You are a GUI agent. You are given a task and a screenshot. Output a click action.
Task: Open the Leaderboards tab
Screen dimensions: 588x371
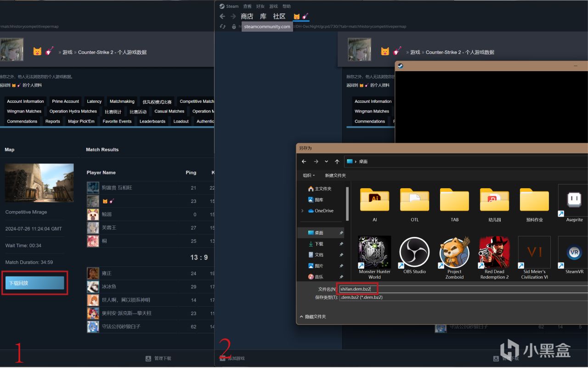(153, 122)
